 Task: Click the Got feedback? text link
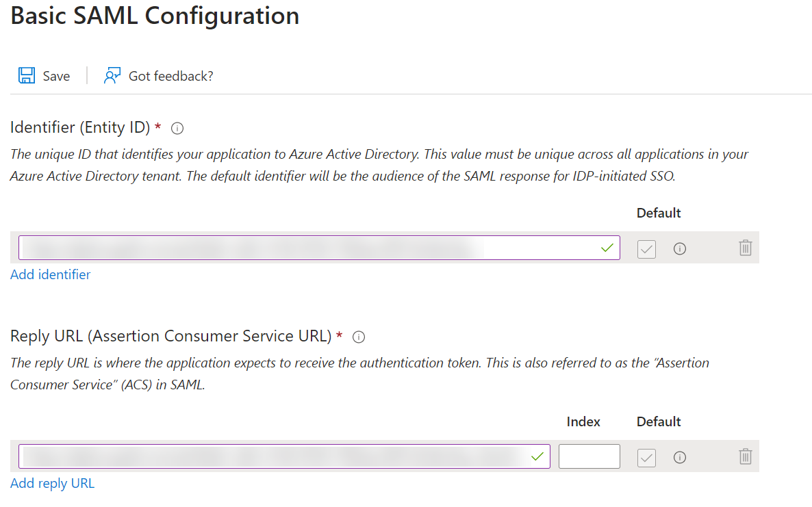[170, 75]
